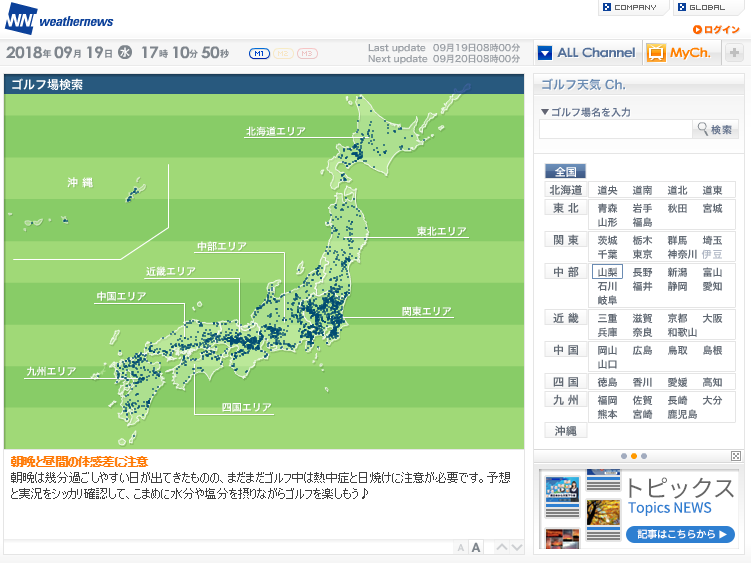
Task: Click the 朝晩と昼間の体感差に注意 headline
Action: (79, 462)
